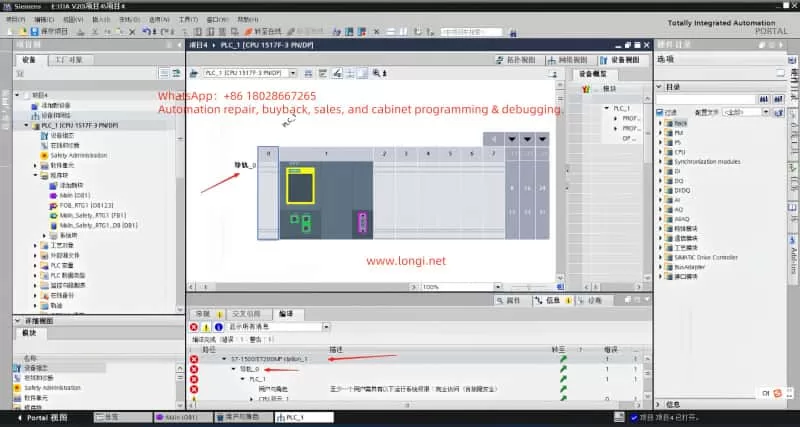Collapse the 导轨_0 (Rail_0) row in the compile results
Viewport: 800px width, 427px height.
[x=234, y=369]
